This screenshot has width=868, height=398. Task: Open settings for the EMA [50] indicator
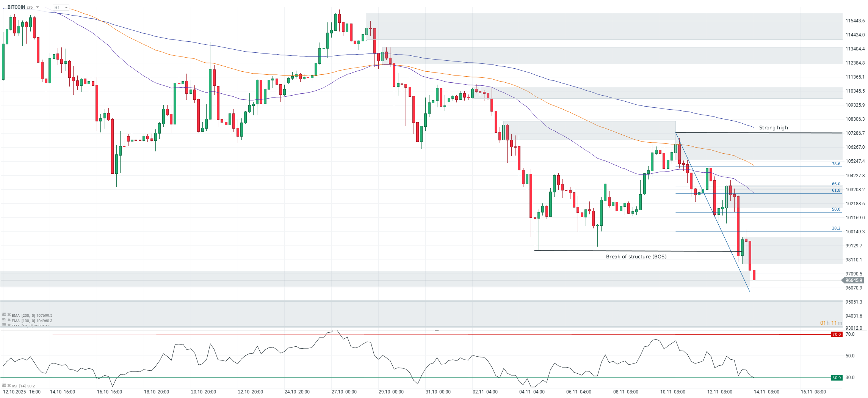(4, 326)
